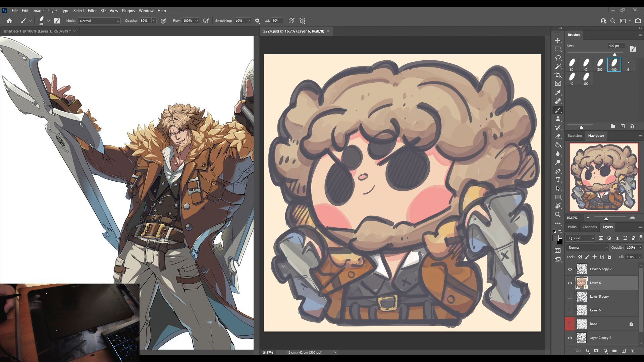Select the Clone Stamp tool
This screenshot has height=362, width=644.
point(558,119)
